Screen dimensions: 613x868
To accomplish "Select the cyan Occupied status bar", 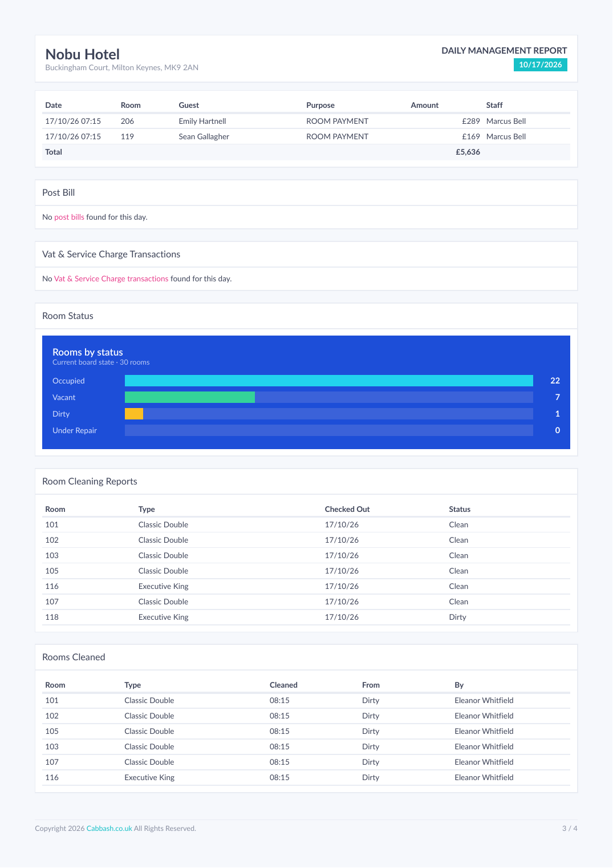I will (x=329, y=381).
